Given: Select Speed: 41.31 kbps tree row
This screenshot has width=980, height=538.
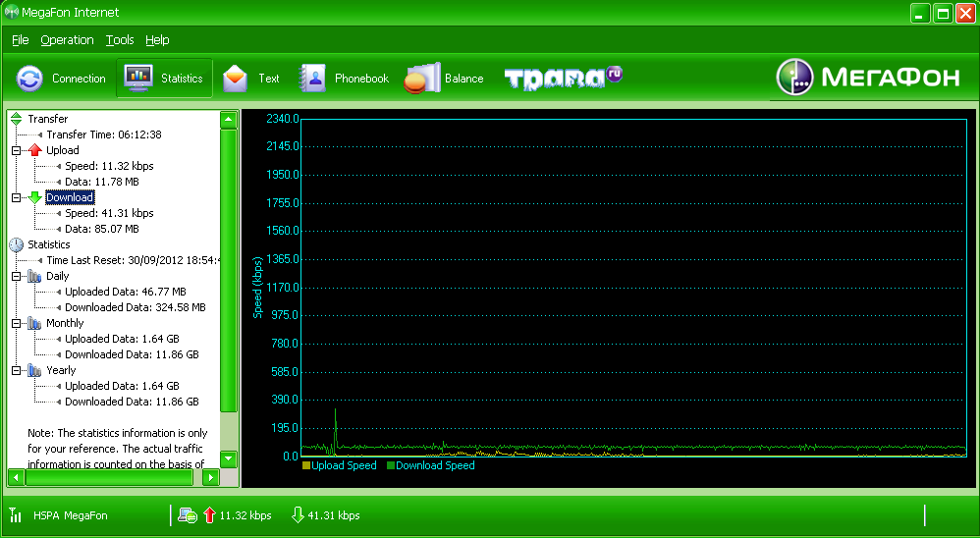Looking at the screenshot, I should (x=109, y=213).
